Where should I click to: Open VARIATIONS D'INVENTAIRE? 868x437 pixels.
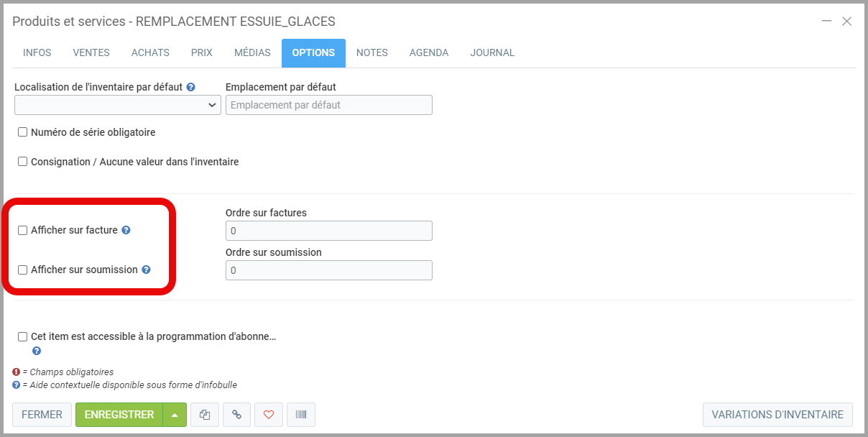[x=777, y=415]
